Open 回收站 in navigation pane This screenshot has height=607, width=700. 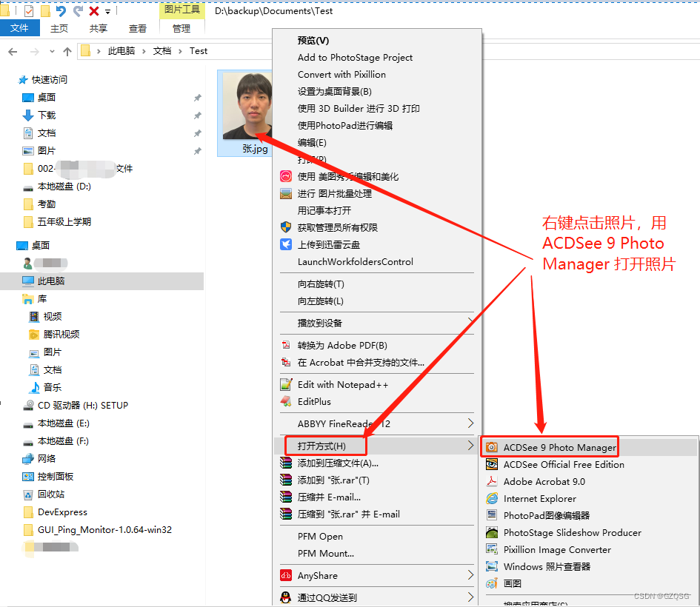[x=50, y=494]
